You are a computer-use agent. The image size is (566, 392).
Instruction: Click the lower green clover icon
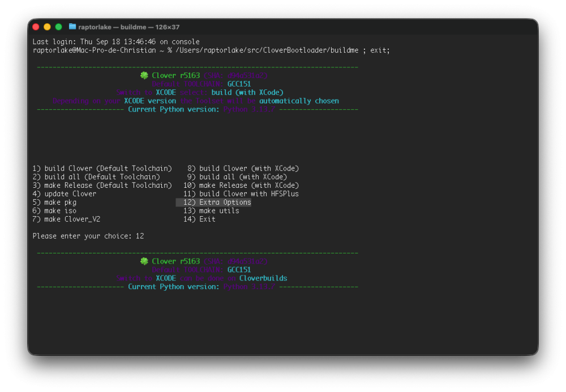(x=144, y=261)
